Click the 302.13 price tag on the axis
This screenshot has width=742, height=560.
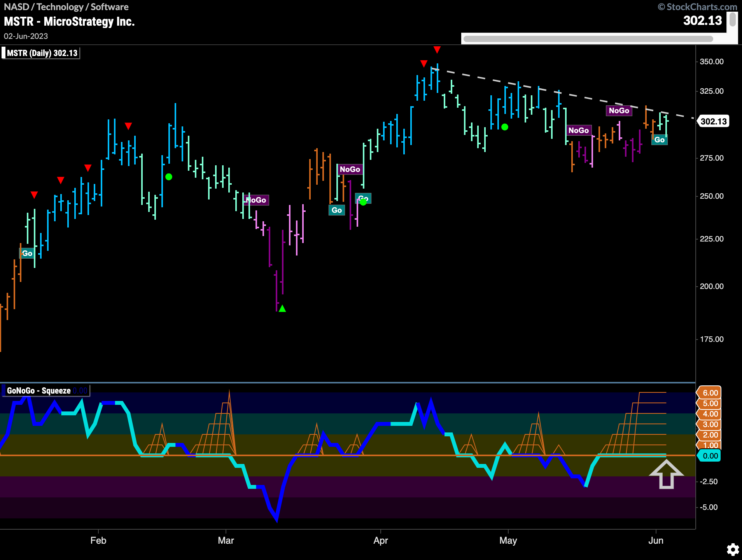click(714, 121)
